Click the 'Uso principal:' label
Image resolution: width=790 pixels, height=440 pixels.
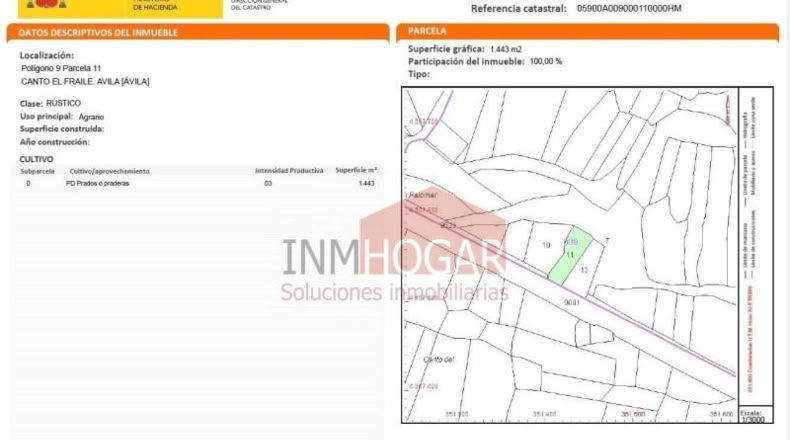tap(46, 116)
